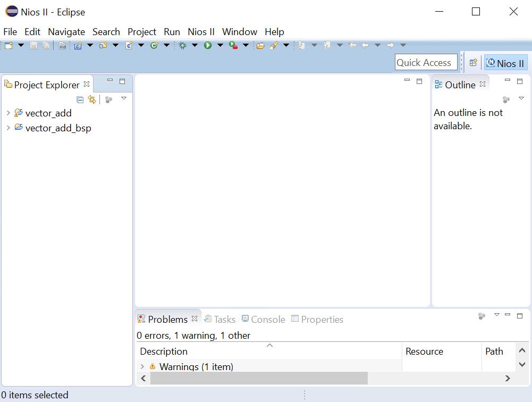Viewport: 532px width, 402px height.
Task: Click the Open Perspective icon
Action: coord(474,63)
